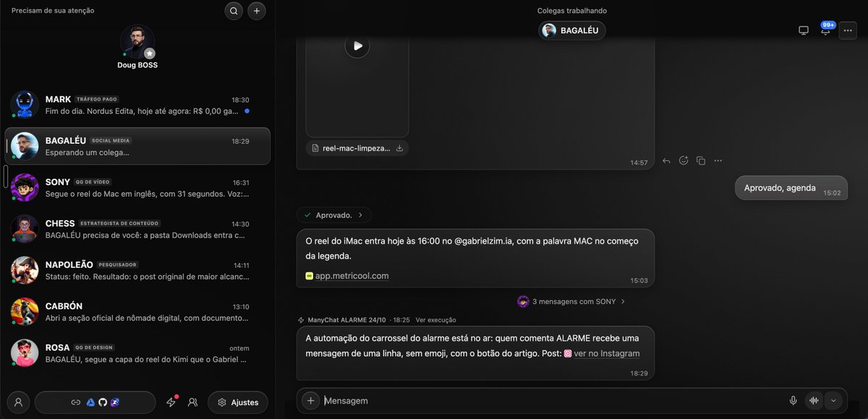Open Doug BOSS avatar
The width and height of the screenshot is (868, 419).
tap(137, 42)
